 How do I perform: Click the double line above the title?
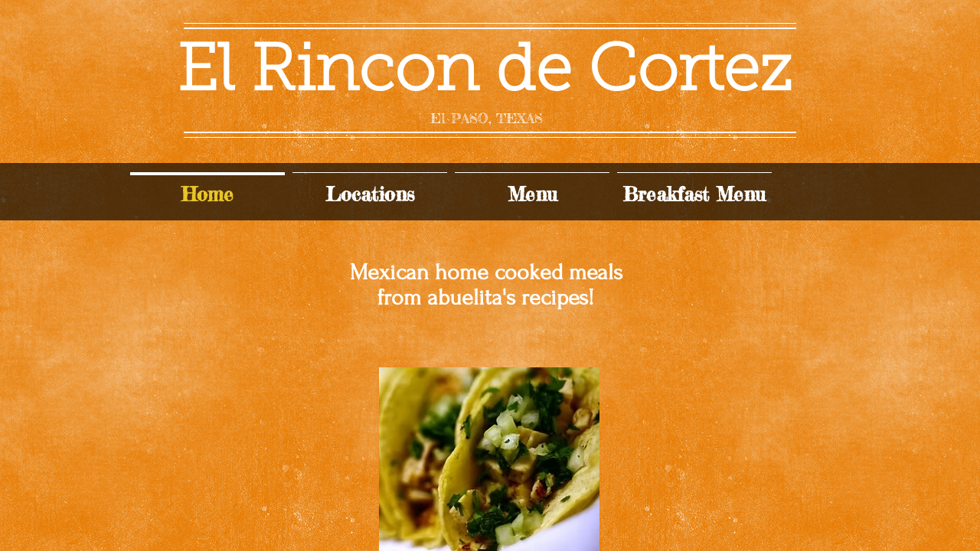490,26
